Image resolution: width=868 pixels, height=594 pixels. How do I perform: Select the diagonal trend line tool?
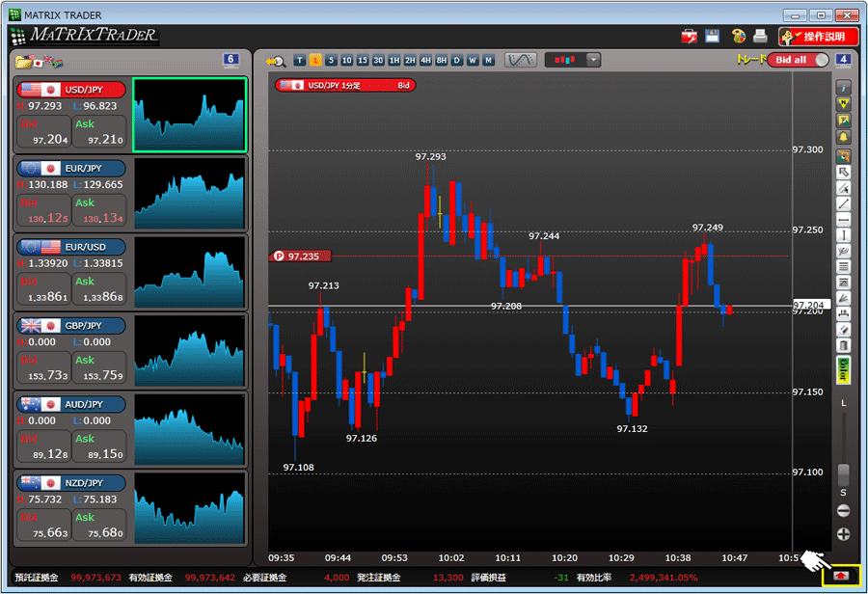(x=843, y=204)
